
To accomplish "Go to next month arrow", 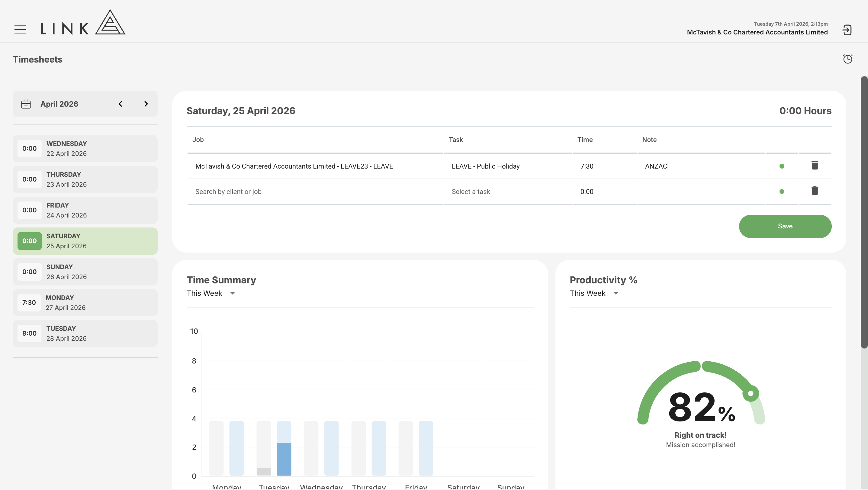I will tap(146, 104).
